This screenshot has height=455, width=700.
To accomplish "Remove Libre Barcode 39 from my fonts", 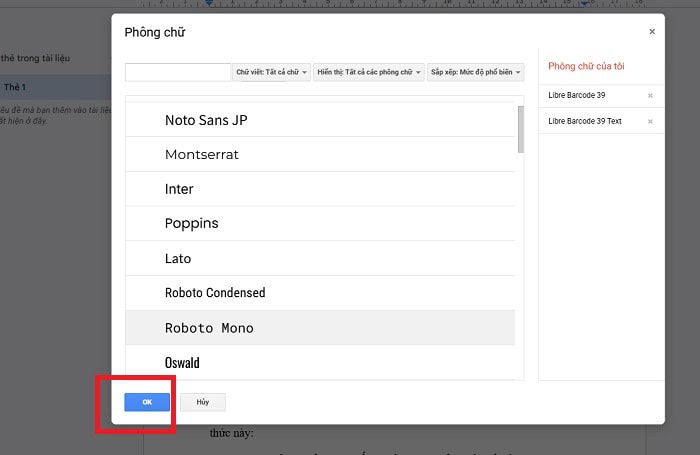I will [650, 96].
